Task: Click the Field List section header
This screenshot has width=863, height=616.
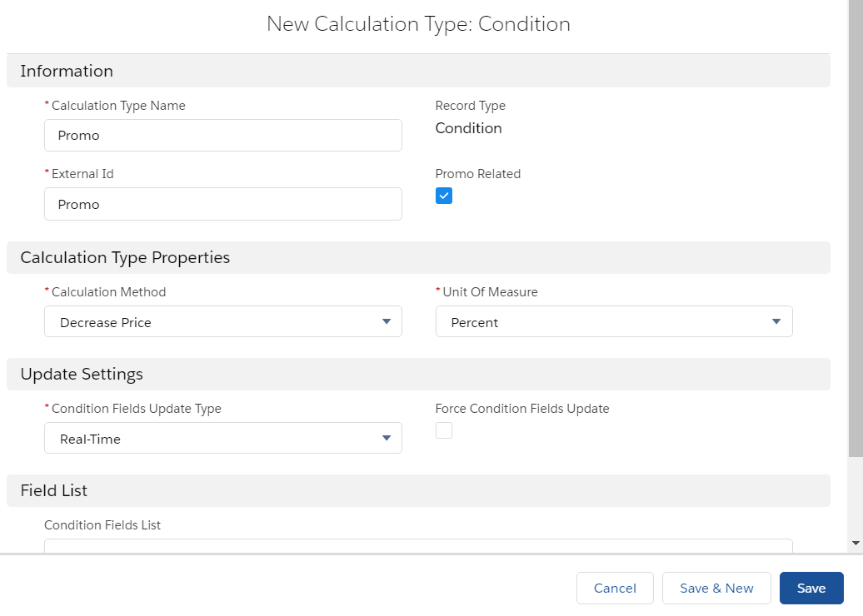Action: [x=54, y=491]
